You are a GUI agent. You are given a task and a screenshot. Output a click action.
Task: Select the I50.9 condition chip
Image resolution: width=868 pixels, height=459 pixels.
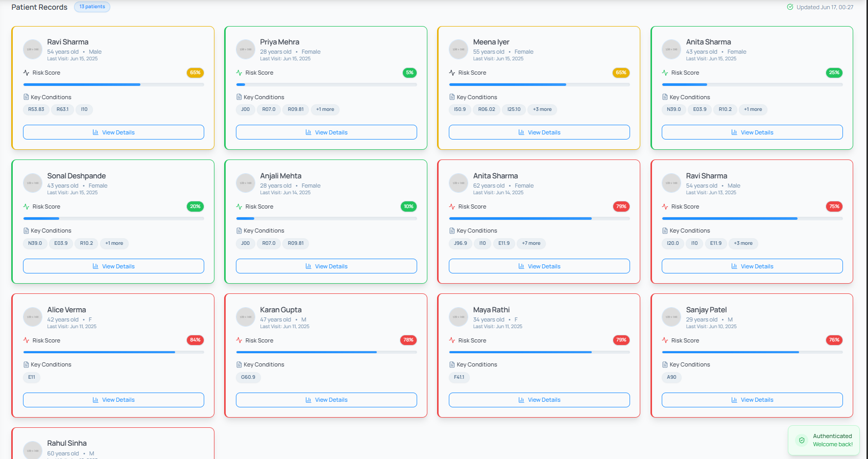460,109
